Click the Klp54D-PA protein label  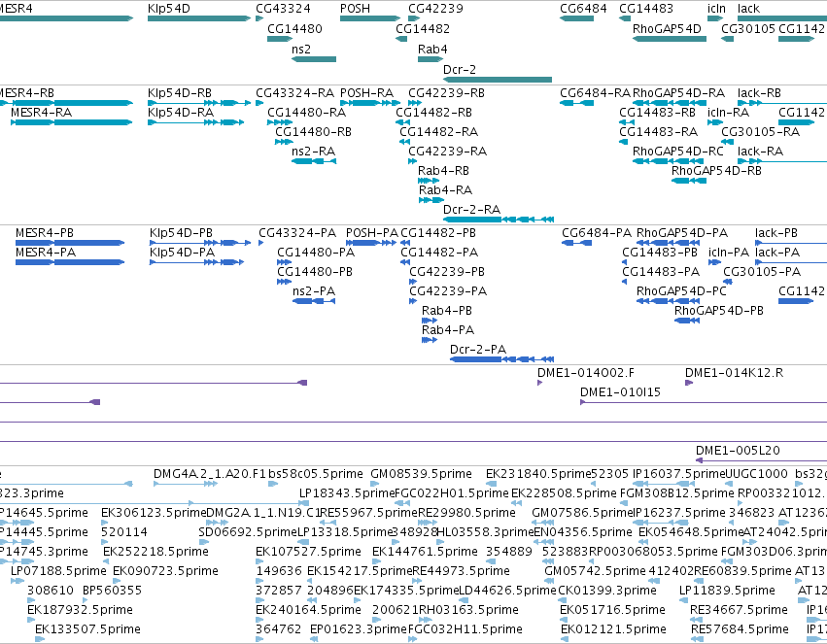coord(182,253)
